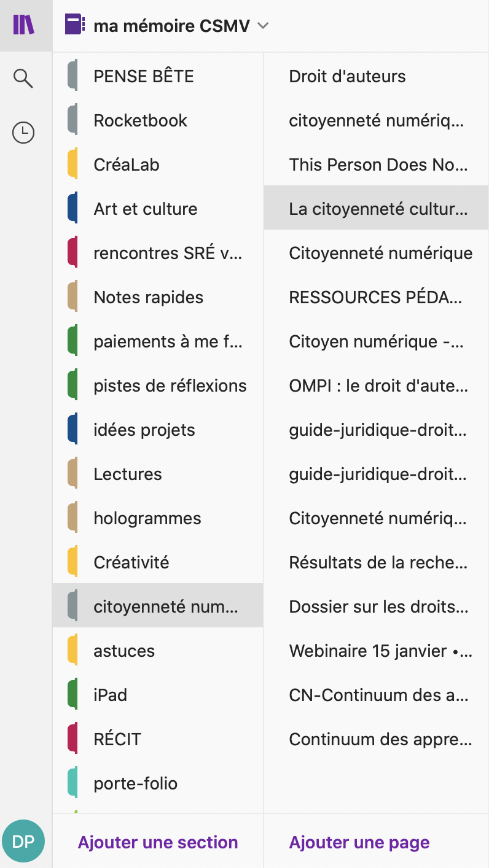
Task: Expand the ma mémoire CSMV notebook dropdown
Action: (263, 26)
